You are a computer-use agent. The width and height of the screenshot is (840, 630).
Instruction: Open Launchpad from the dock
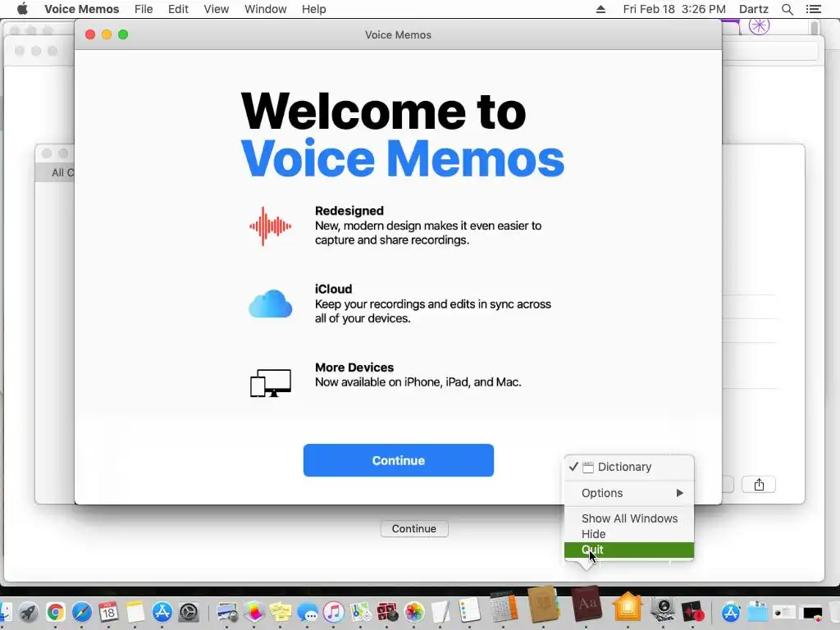[29, 612]
